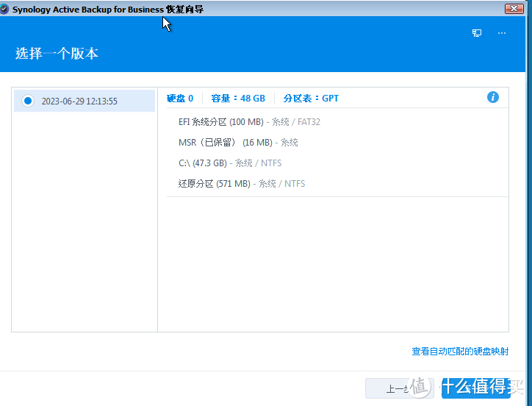Click the 分区表：GPT label

click(311, 99)
